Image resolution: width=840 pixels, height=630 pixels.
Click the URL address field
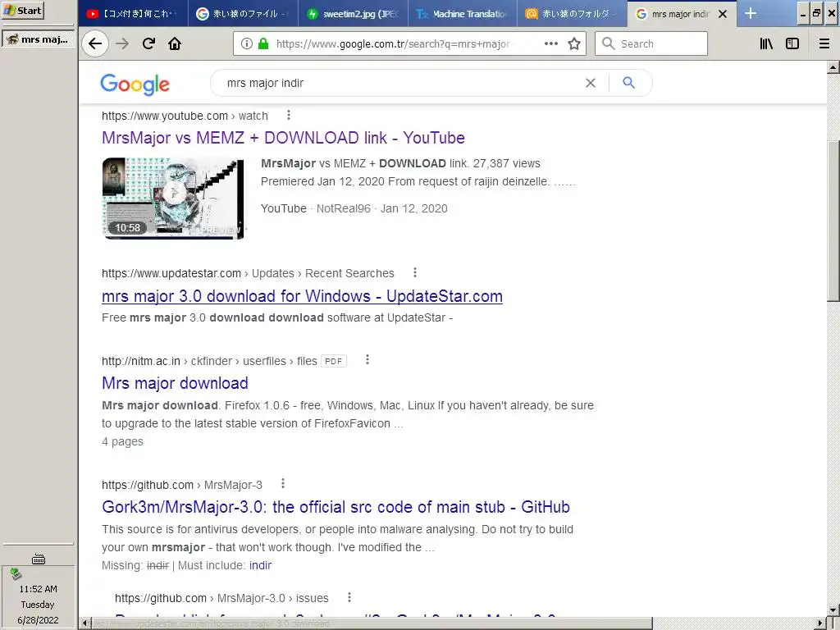(394, 43)
